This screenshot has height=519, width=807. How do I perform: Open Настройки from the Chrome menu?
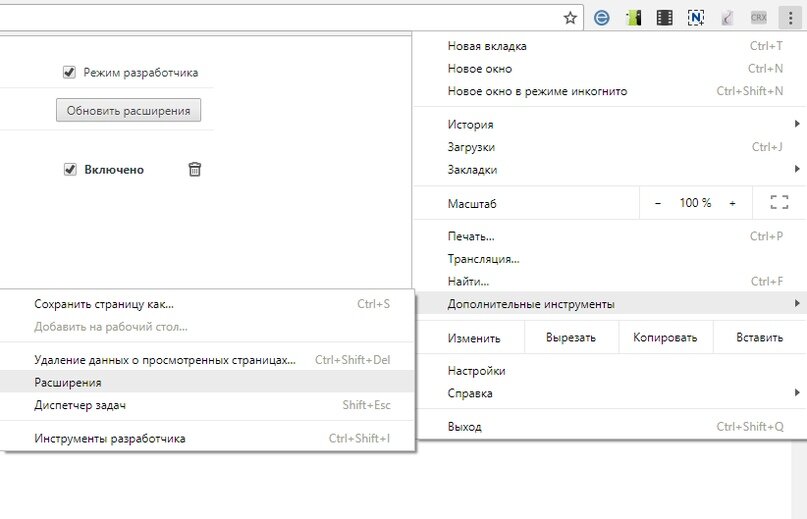tap(610, 371)
